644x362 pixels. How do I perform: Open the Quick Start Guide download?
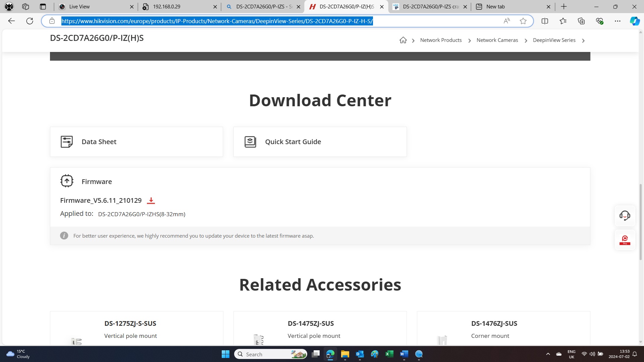tap(320, 142)
